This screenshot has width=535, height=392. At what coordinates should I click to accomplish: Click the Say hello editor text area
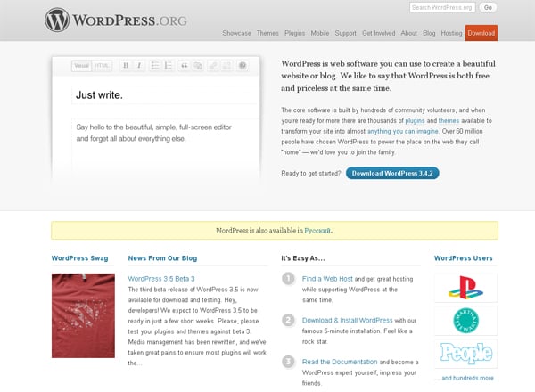coord(165,147)
